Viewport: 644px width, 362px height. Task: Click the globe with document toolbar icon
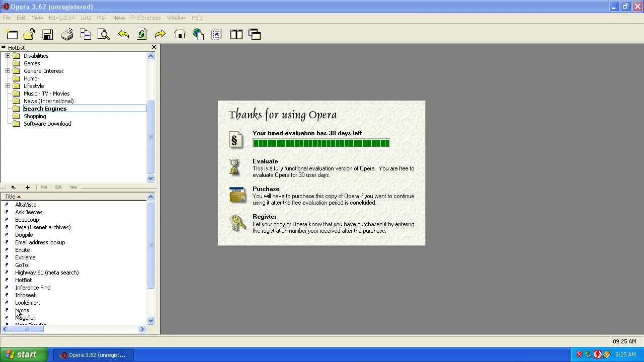198,34
